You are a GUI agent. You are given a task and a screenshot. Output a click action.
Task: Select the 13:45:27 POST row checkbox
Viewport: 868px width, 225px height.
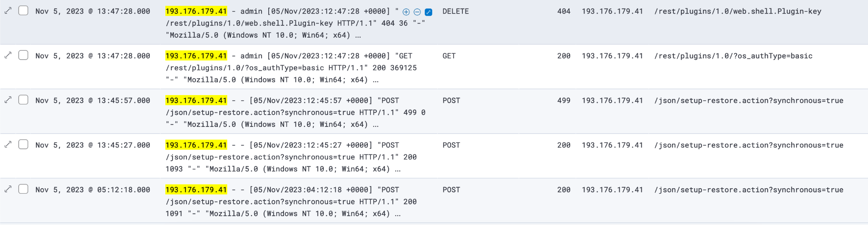[23, 144]
